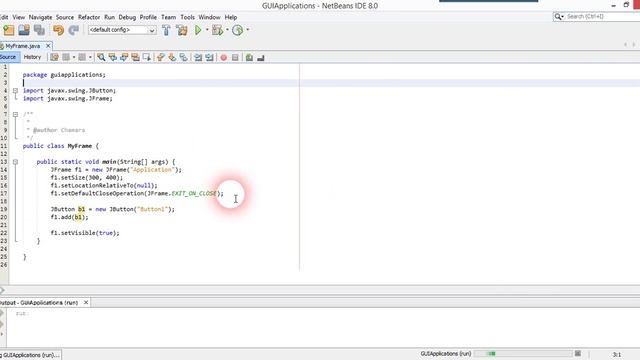
Task: Run the project with the green arrow
Action: [x=198, y=30]
